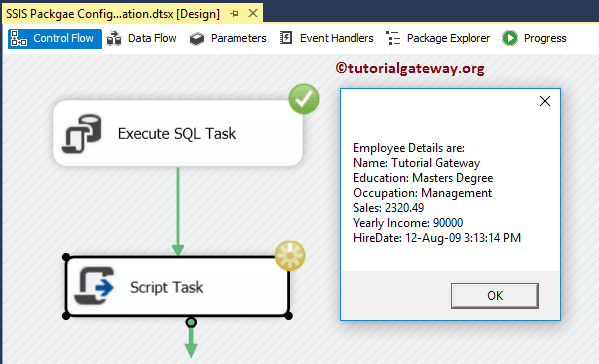The height and width of the screenshot is (364, 599).
Task: Open the Package Explorer tab
Action: [x=438, y=39]
